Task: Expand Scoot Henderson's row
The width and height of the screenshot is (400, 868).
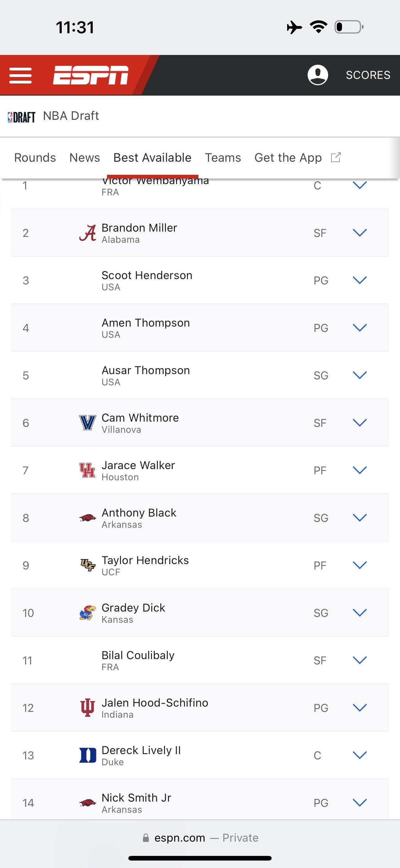Action: [359, 280]
